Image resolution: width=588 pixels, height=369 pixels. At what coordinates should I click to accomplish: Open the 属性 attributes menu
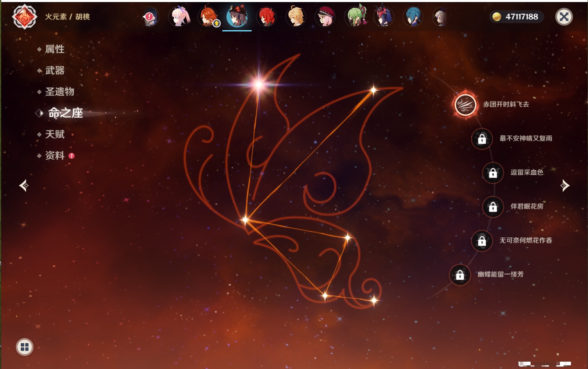coord(55,49)
